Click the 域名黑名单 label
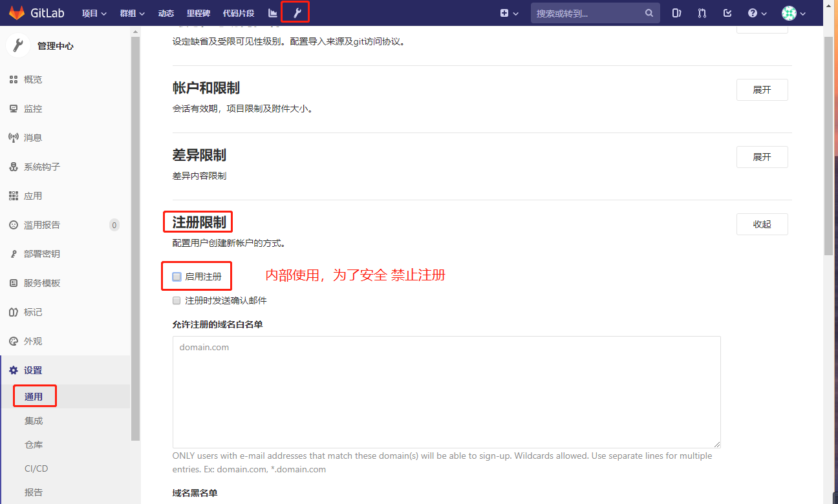The height and width of the screenshot is (504, 838). coord(195,493)
